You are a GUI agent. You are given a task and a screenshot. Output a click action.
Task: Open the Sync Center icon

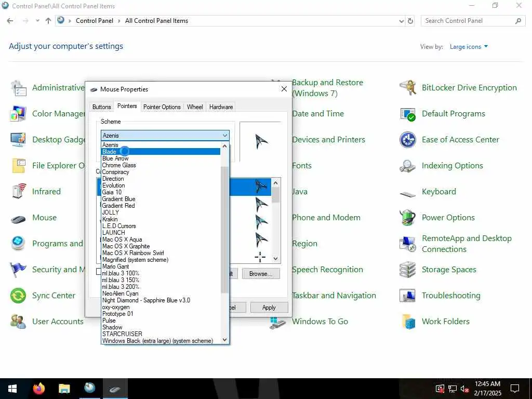(x=18, y=296)
